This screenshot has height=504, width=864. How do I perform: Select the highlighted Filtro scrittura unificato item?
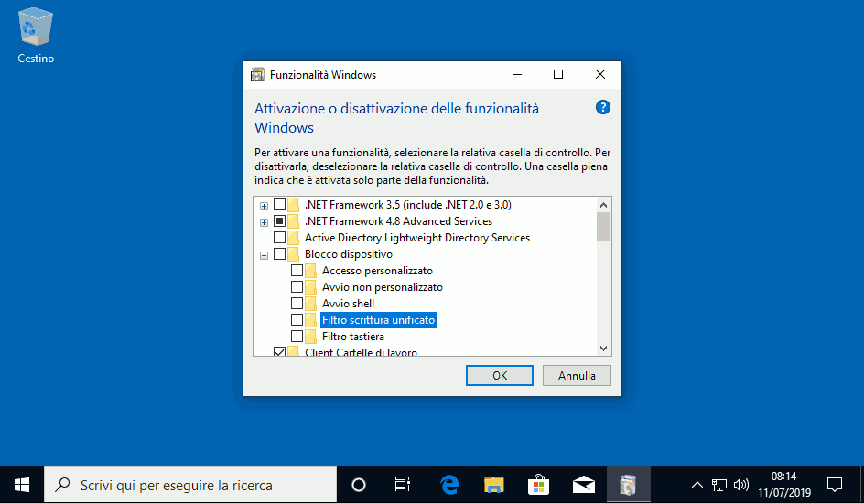379,320
